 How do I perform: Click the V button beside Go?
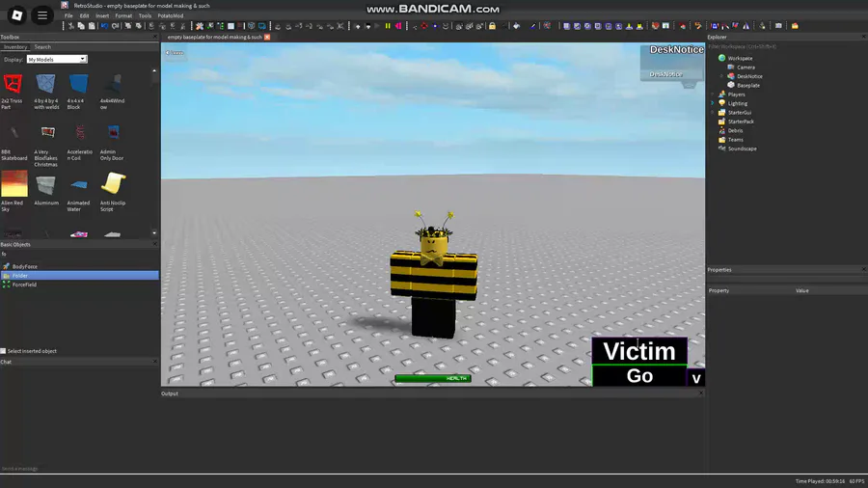click(696, 378)
